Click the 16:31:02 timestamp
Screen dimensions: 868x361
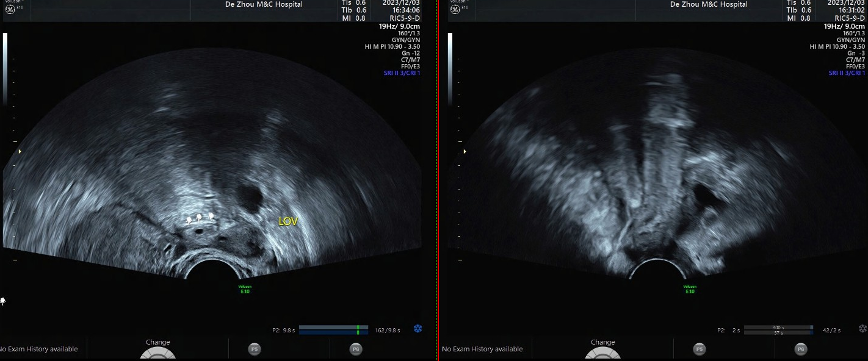click(x=850, y=10)
